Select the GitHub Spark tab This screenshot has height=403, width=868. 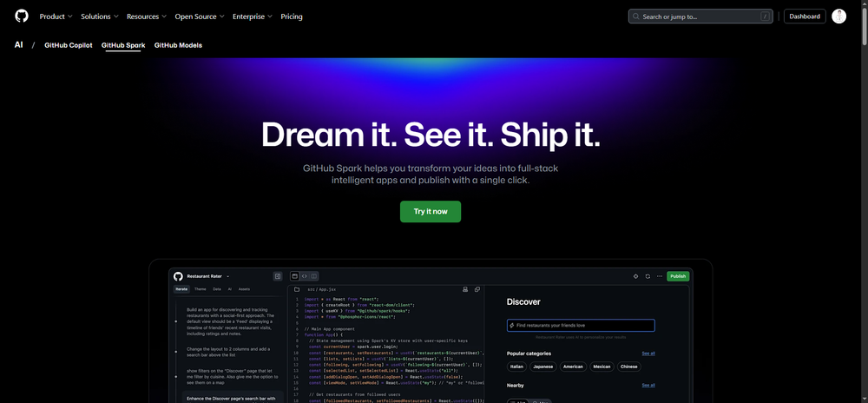tap(123, 45)
